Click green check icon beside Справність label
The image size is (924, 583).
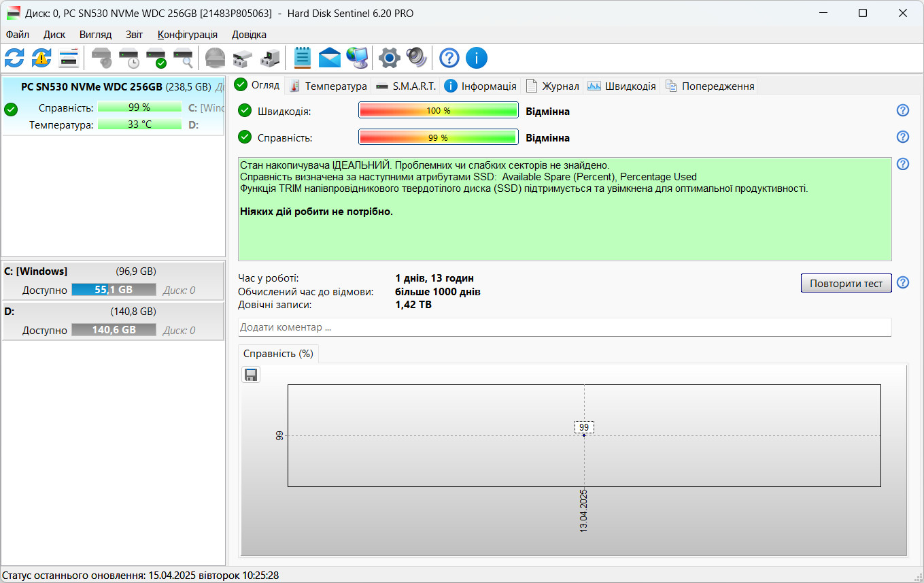click(x=245, y=137)
